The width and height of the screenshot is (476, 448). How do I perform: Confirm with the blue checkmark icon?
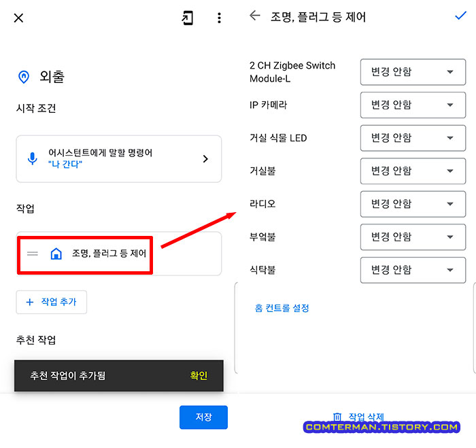460,15
